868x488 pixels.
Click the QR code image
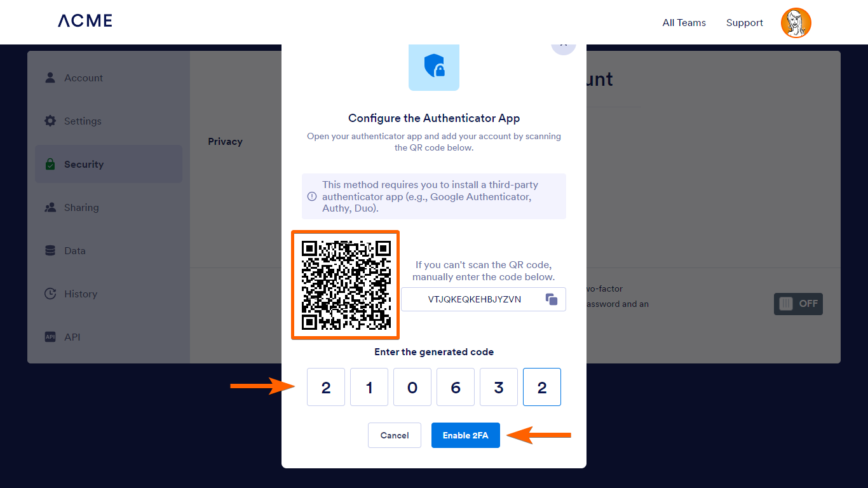coord(346,285)
